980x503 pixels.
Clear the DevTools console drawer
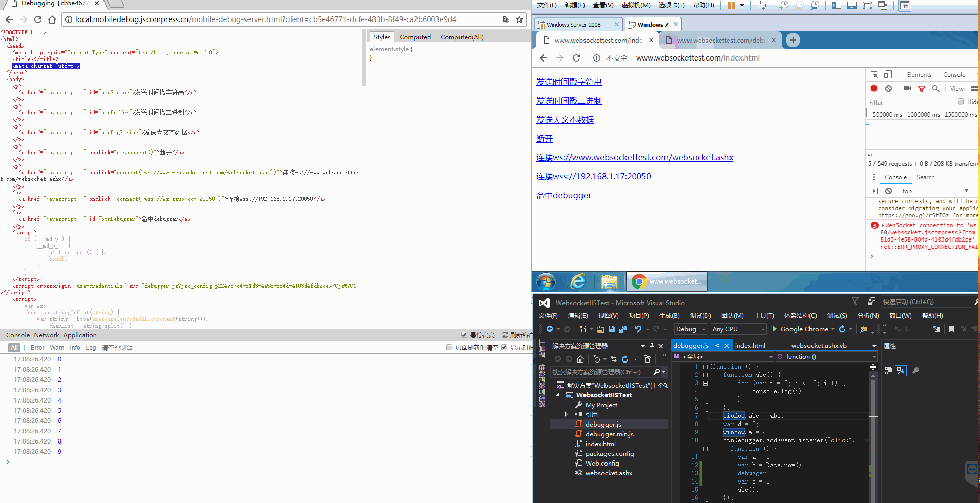pos(888,191)
